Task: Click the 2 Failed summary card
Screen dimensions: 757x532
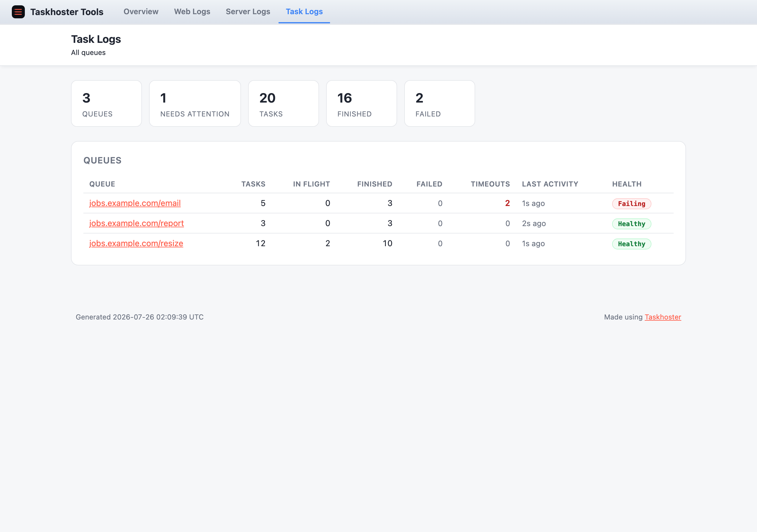Action: [x=439, y=103]
